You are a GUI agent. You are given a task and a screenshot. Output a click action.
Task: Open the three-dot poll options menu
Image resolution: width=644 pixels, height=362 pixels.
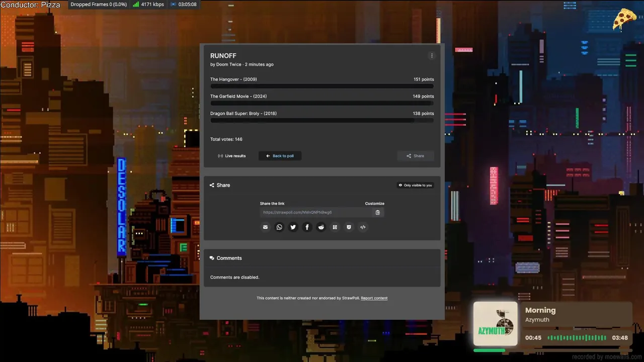point(431,56)
